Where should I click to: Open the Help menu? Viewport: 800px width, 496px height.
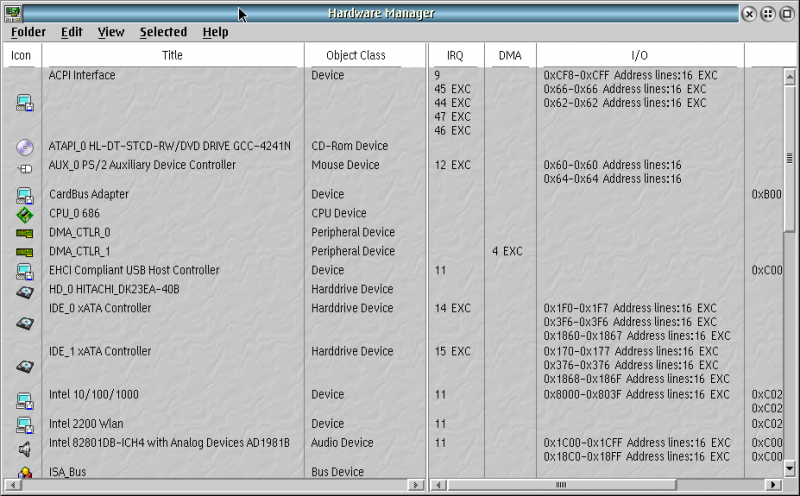tap(215, 32)
